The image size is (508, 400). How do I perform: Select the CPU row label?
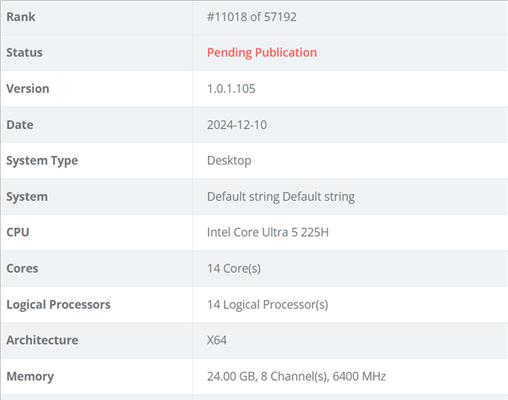click(x=18, y=232)
